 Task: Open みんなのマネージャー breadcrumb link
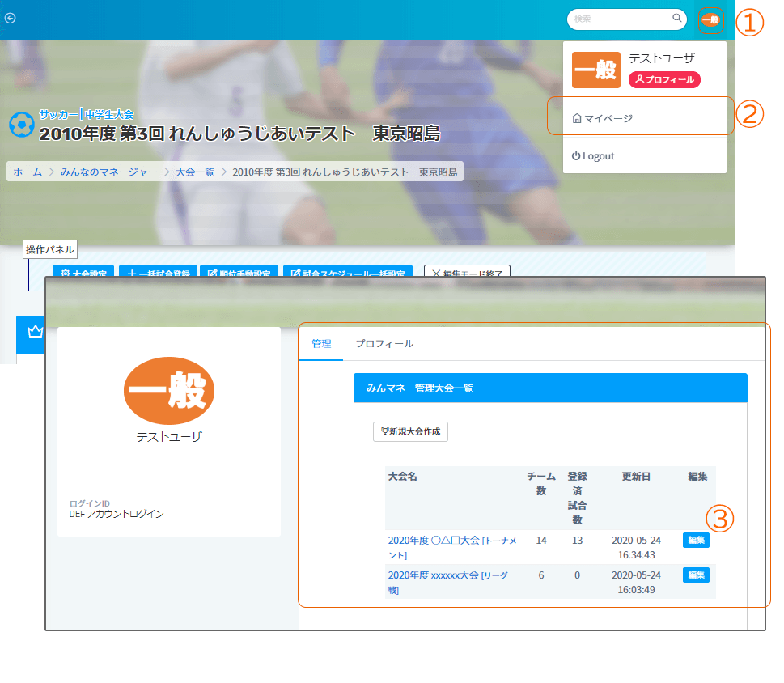pos(108,172)
